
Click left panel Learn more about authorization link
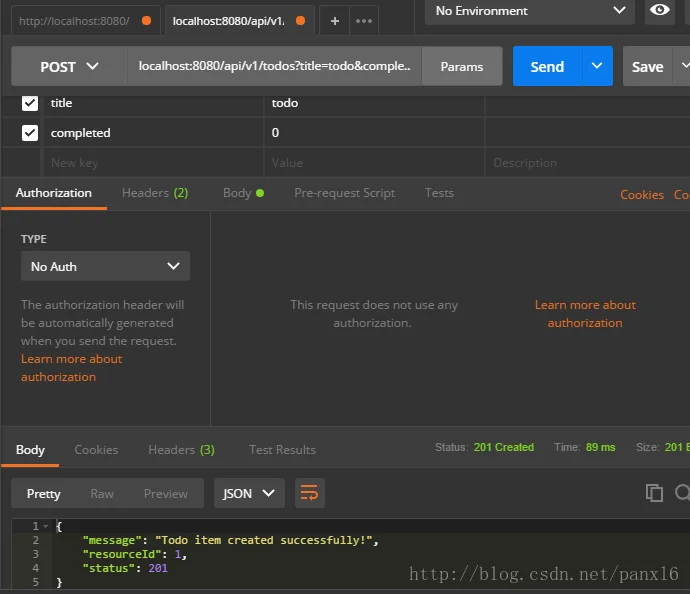71,368
